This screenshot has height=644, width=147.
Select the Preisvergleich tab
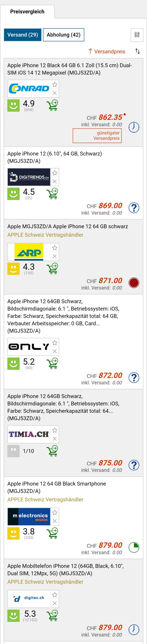[27, 12]
